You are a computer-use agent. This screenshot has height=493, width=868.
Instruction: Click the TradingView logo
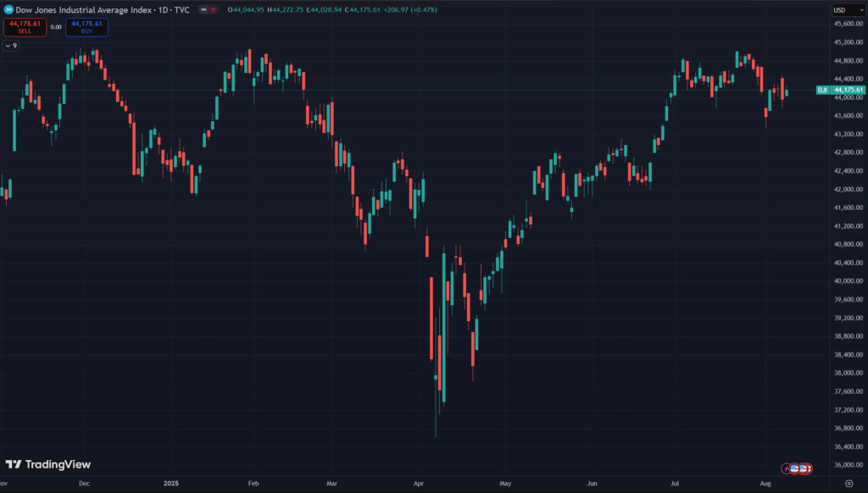pyautogui.click(x=48, y=464)
